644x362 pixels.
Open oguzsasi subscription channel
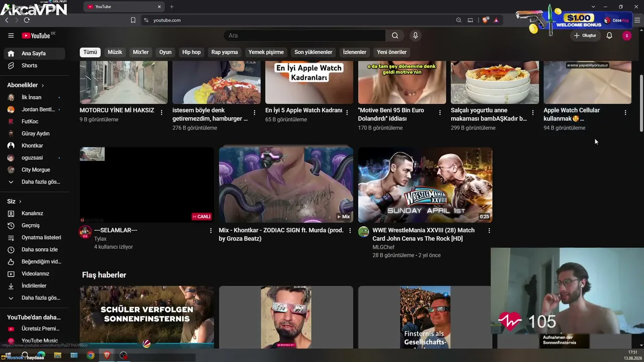click(34, 158)
